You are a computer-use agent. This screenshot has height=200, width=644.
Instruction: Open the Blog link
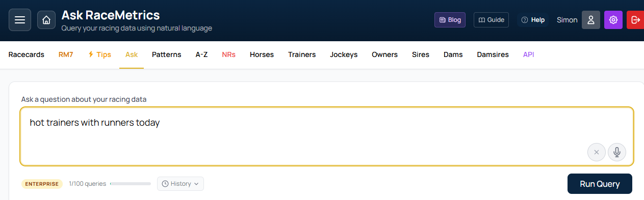click(x=450, y=20)
